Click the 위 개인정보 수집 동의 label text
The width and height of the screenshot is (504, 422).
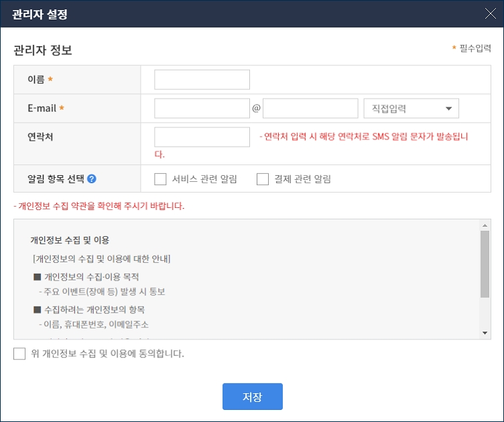[107, 354]
